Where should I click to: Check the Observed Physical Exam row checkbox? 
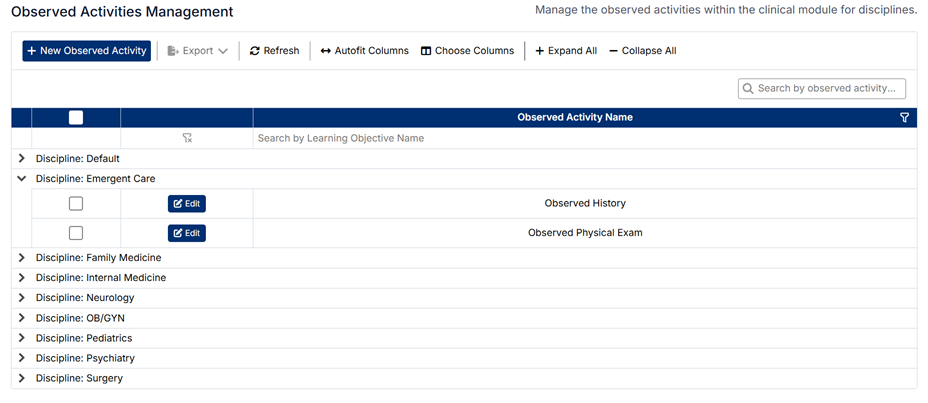[76, 233]
